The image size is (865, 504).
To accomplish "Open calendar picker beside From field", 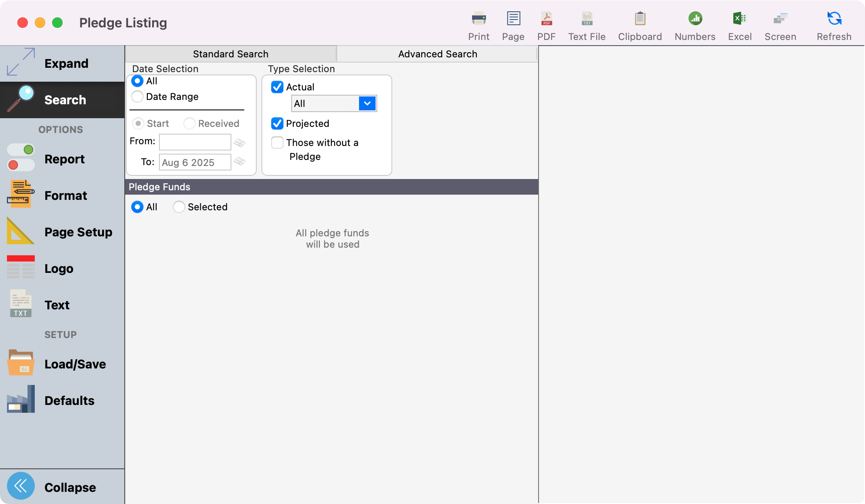I will pos(240,143).
